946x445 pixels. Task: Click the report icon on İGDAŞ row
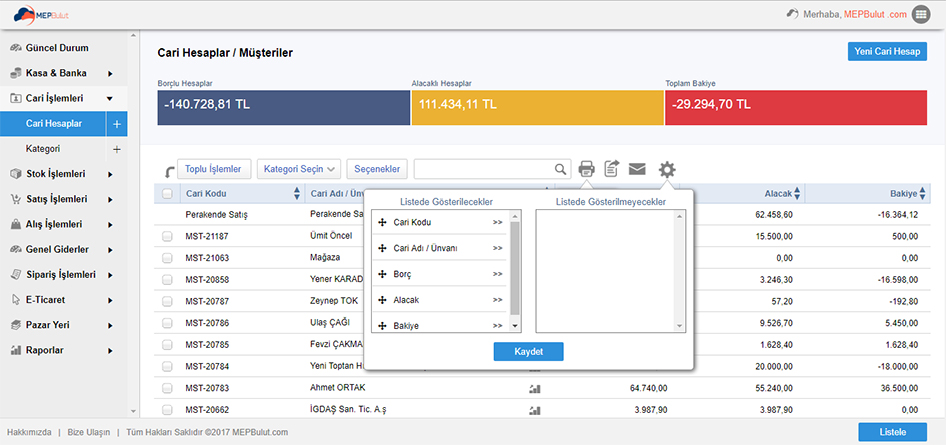534,411
